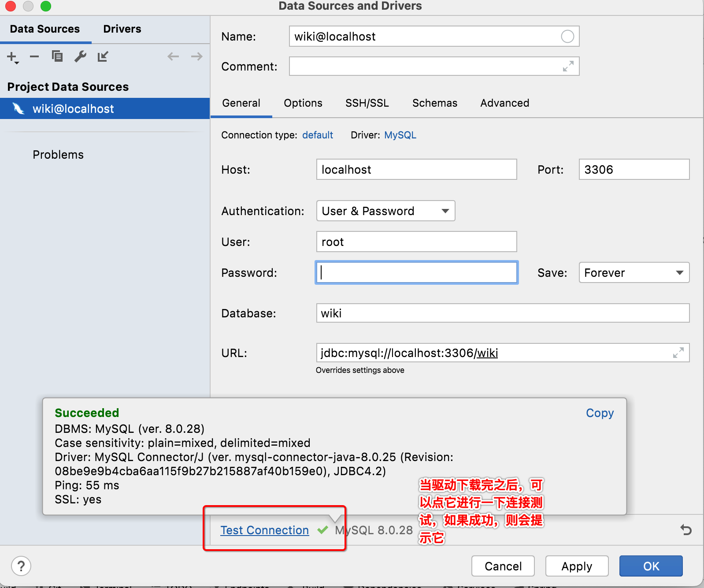Viewport: 704px width, 588px height.
Task: Click the 'Ping: 55 ms' line
Action: [87, 485]
